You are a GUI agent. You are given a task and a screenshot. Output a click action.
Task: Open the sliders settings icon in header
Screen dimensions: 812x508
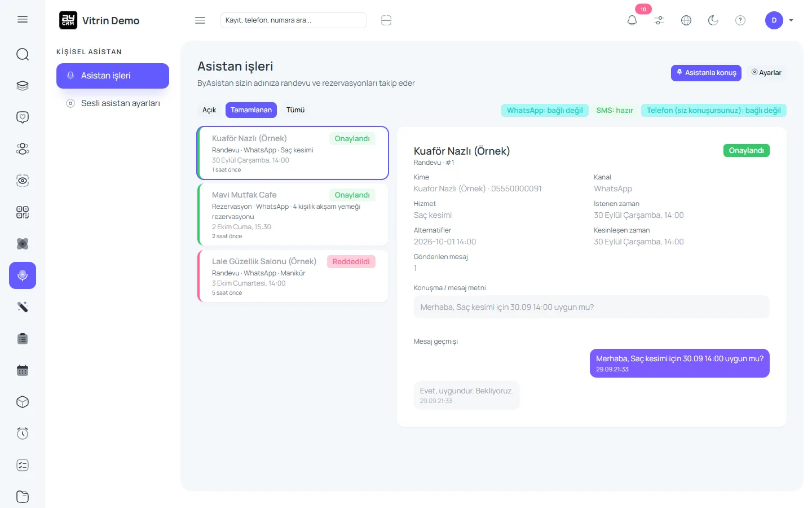tap(659, 20)
